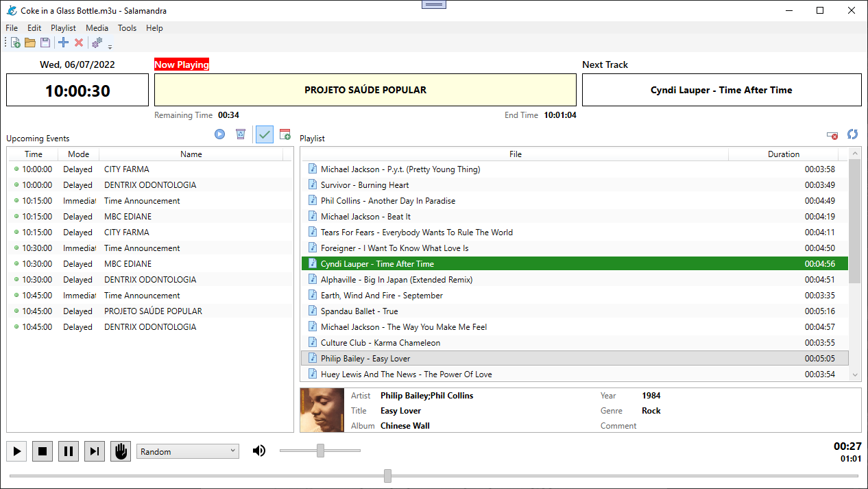Pause playback with the Pause button
868x489 pixels.
coord(69,451)
